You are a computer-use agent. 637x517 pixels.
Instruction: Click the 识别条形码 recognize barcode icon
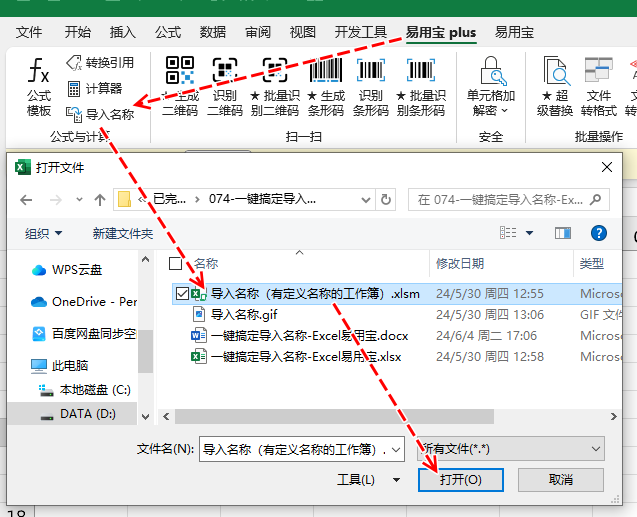pyautogui.click(x=370, y=71)
